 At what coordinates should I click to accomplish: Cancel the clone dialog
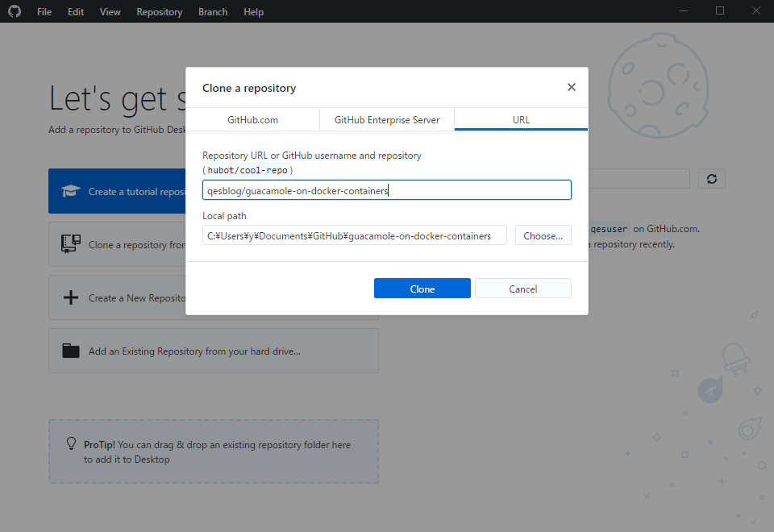[522, 289]
